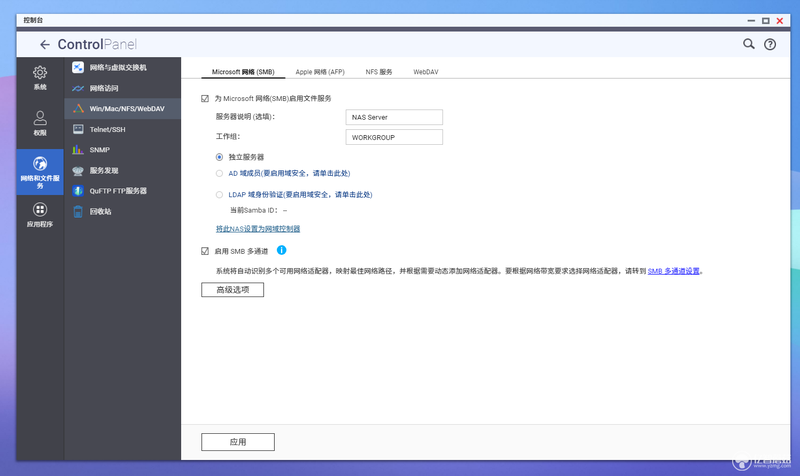Open the search magnifier icon
This screenshot has width=800, height=476.
pyautogui.click(x=748, y=44)
